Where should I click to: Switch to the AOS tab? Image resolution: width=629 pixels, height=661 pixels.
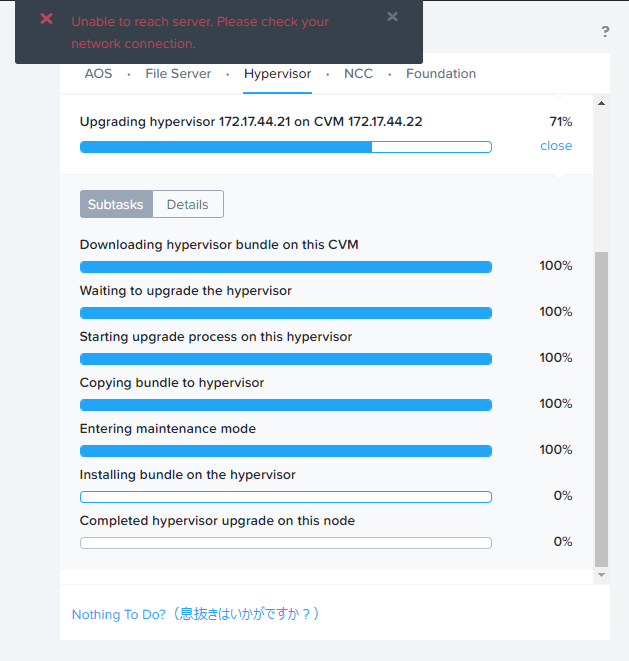tap(98, 74)
